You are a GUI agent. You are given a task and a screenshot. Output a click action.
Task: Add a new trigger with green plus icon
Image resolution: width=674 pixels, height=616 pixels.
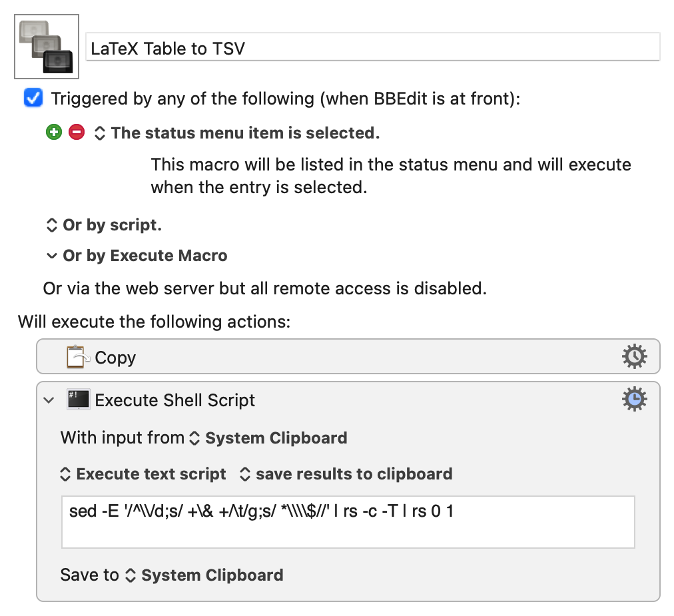pyautogui.click(x=54, y=133)
